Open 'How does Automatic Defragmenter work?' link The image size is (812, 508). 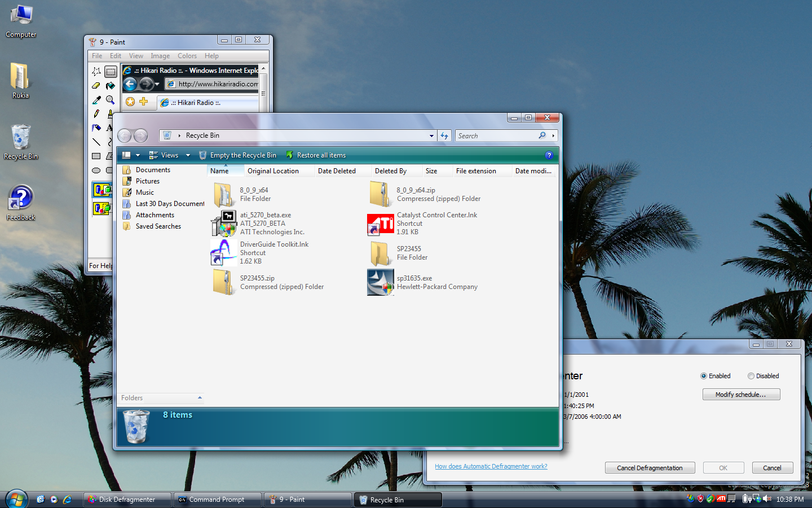[491, 466]
